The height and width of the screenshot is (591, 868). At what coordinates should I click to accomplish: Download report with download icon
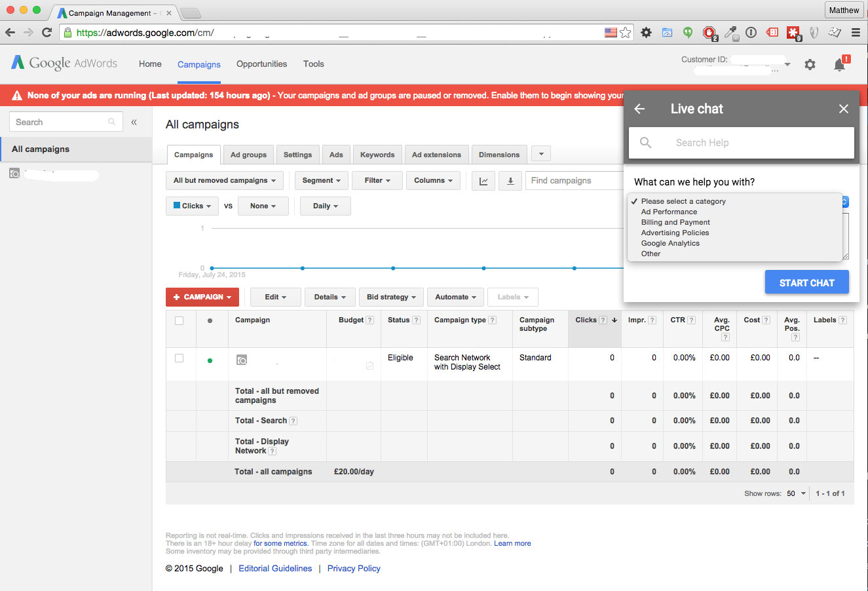[510, 181]
